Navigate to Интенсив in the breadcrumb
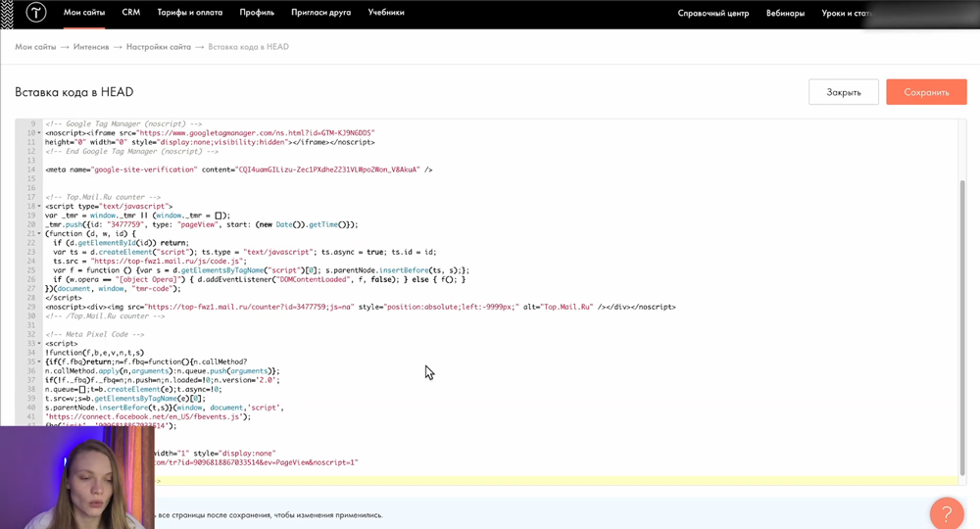Screen dimensions: 980x529 pos(91,47)
